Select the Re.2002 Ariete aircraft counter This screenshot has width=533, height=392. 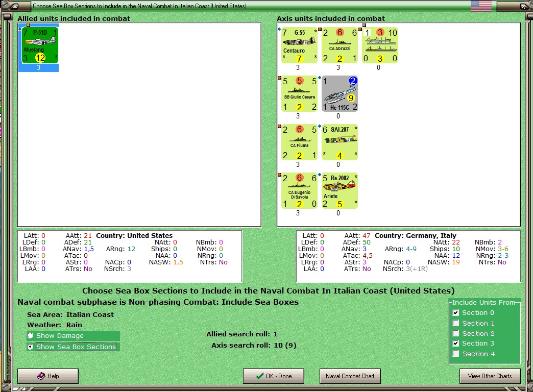[x=340, y=191]
